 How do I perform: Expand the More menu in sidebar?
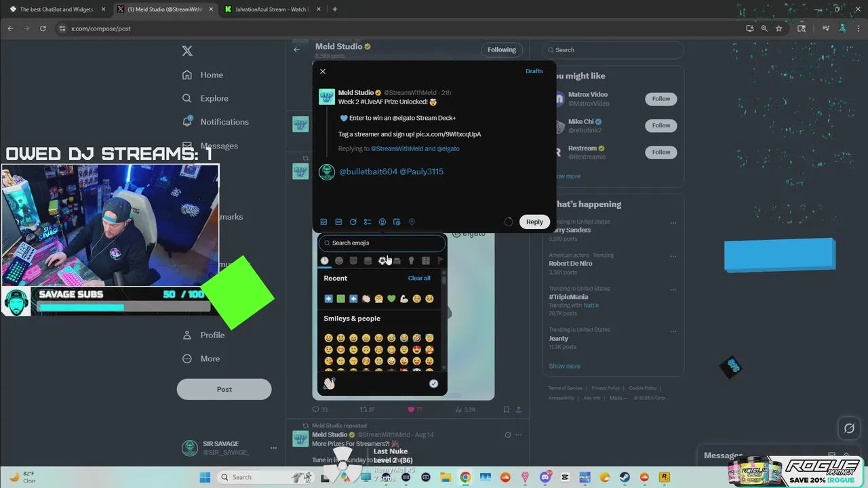click(x=201, y=359)
